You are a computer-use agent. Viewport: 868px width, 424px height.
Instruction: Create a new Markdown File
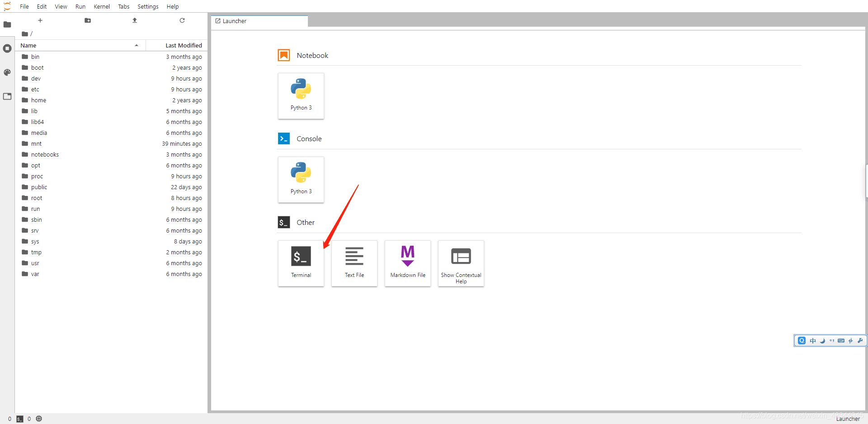point(408,263)
